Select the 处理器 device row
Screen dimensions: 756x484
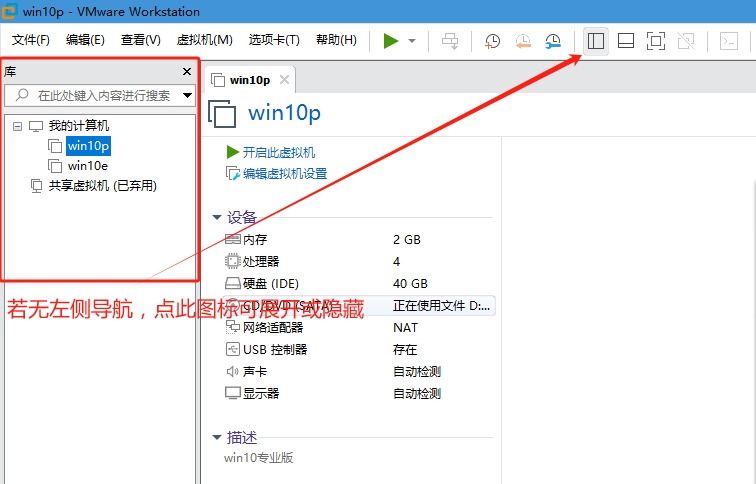point(359,262)
